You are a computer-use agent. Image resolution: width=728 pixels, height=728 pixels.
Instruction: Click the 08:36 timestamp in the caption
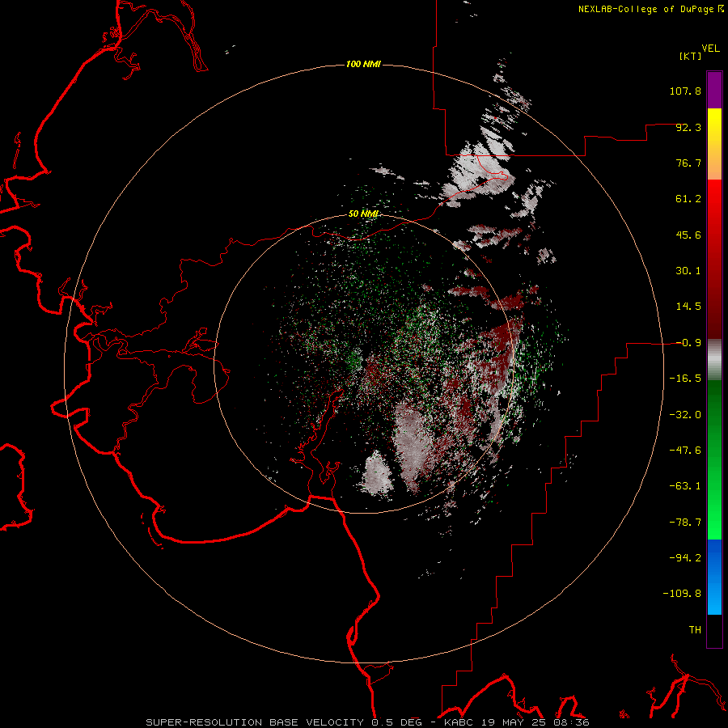coord(572,722)
